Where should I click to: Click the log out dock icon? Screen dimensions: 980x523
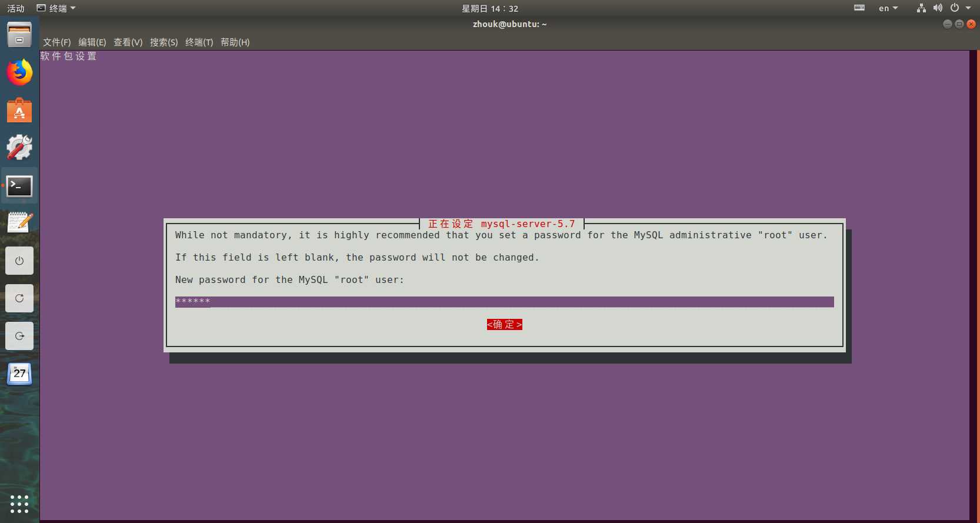(19, 336)
